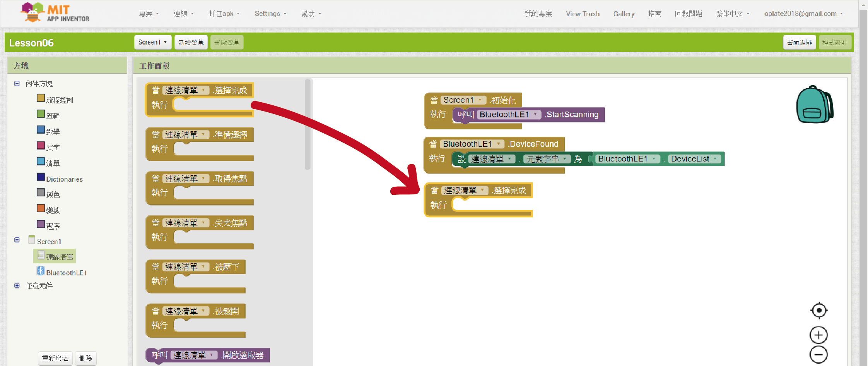Select the 連線清單 list component
The height and width of the screenshot is (366, 868).
pyautogui.click(x=59, y=257)
